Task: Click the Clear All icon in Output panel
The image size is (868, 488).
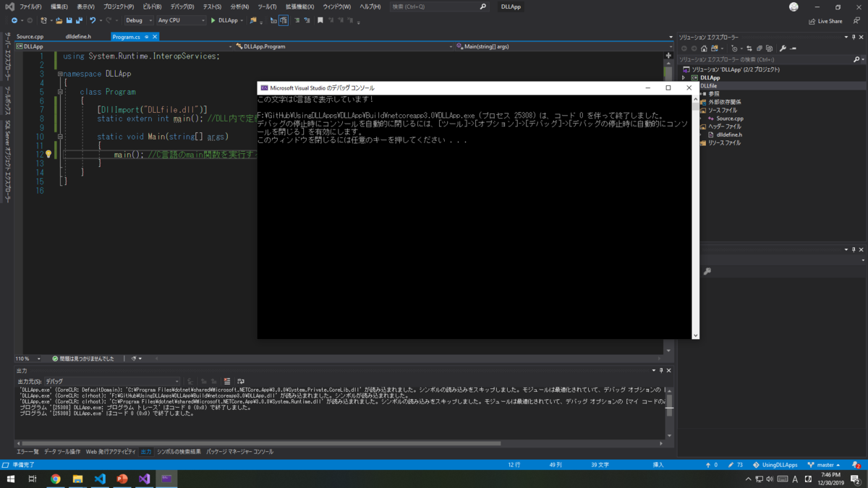Action: pyautogui.click(x=227, y=381)
